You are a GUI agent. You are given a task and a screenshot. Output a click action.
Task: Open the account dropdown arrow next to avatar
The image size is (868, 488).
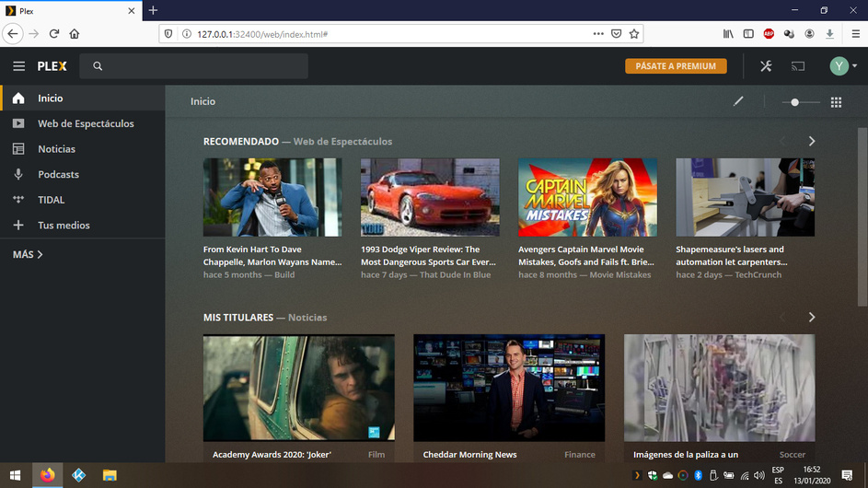coord(855,66)
